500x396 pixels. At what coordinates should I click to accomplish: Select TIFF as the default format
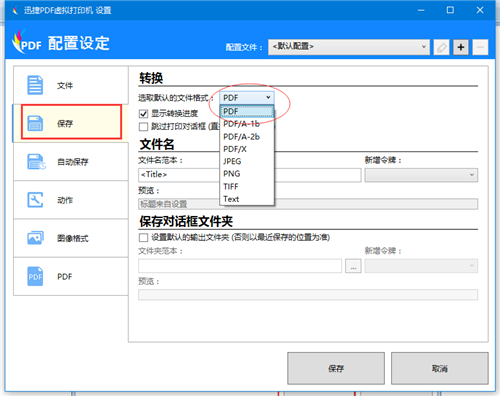(247, 186)
